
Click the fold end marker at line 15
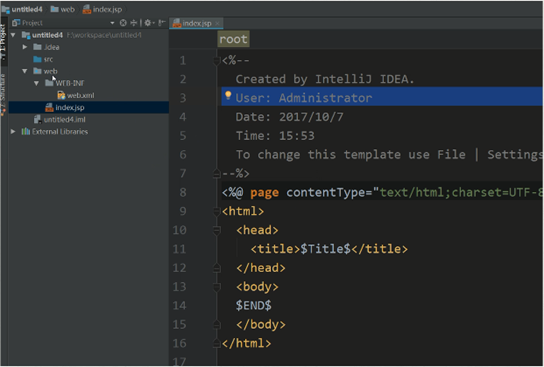(217, 324)
